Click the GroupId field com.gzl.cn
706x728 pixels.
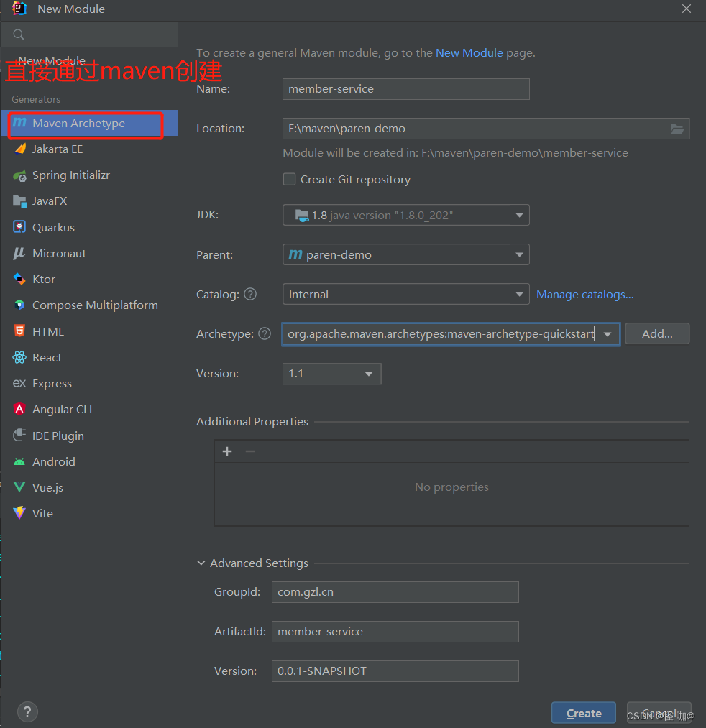click(395, 592)
